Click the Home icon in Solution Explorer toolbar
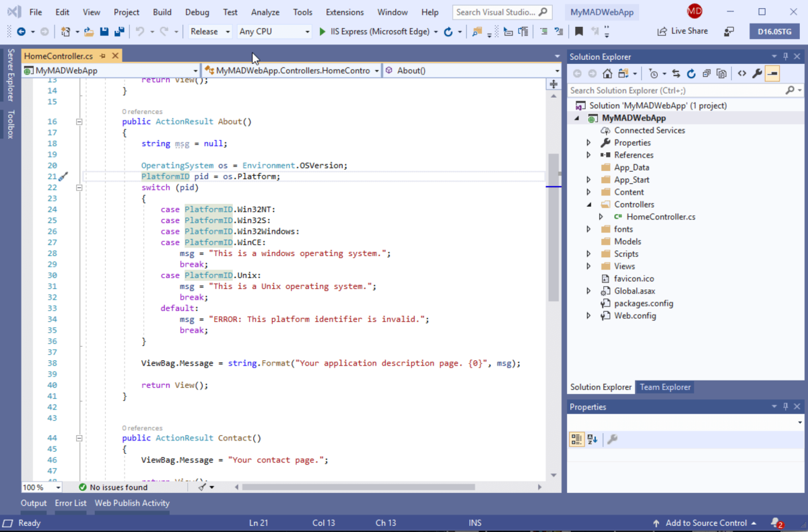808x532 pixels. coord(607,73)
